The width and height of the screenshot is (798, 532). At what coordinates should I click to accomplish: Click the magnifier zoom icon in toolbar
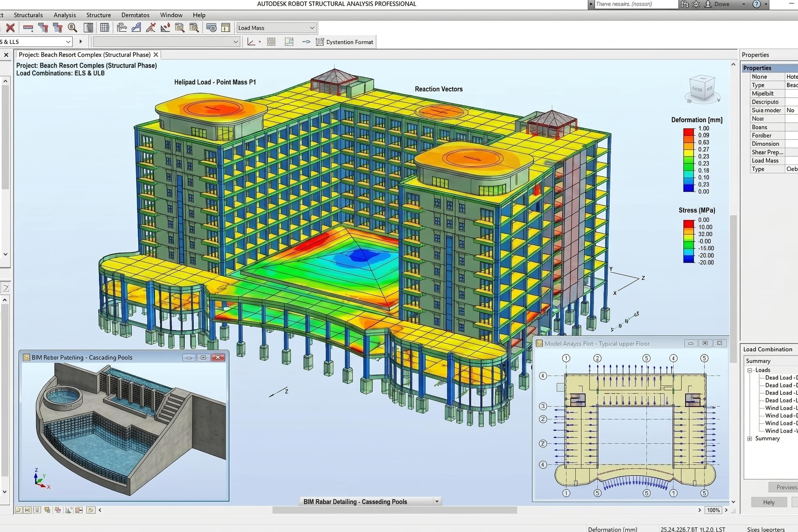[x=72, y=28]
